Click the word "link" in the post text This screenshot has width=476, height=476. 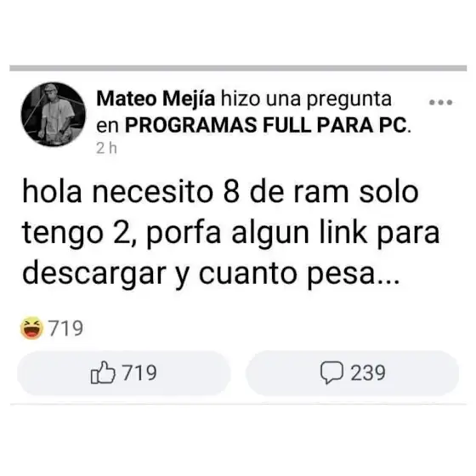[343, 232]
